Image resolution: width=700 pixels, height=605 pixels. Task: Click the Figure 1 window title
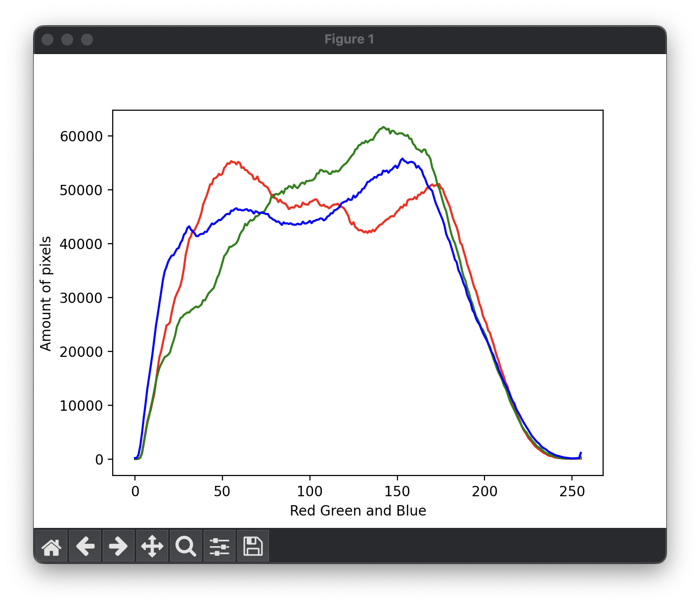(x=350, y=40)
